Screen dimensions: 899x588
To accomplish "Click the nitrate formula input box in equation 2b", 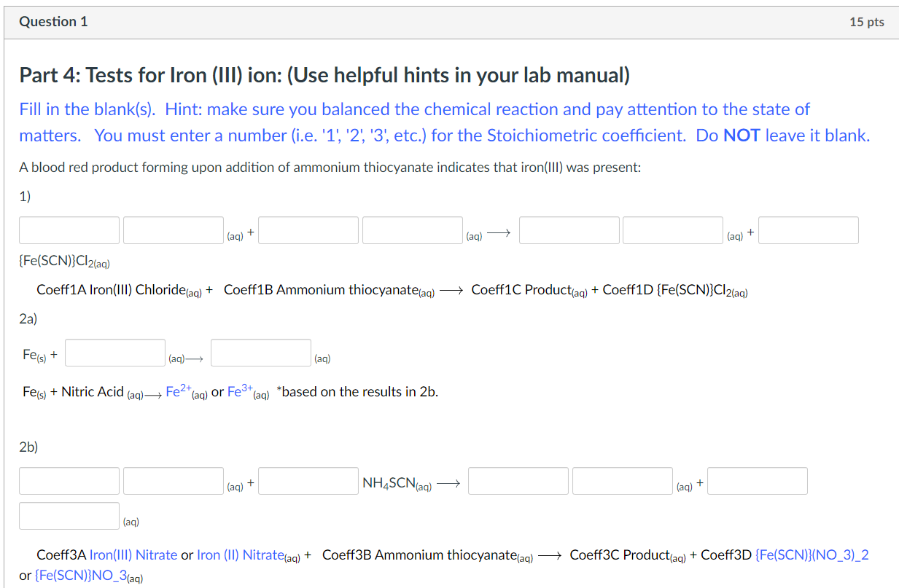I will [x=173, y=480].
